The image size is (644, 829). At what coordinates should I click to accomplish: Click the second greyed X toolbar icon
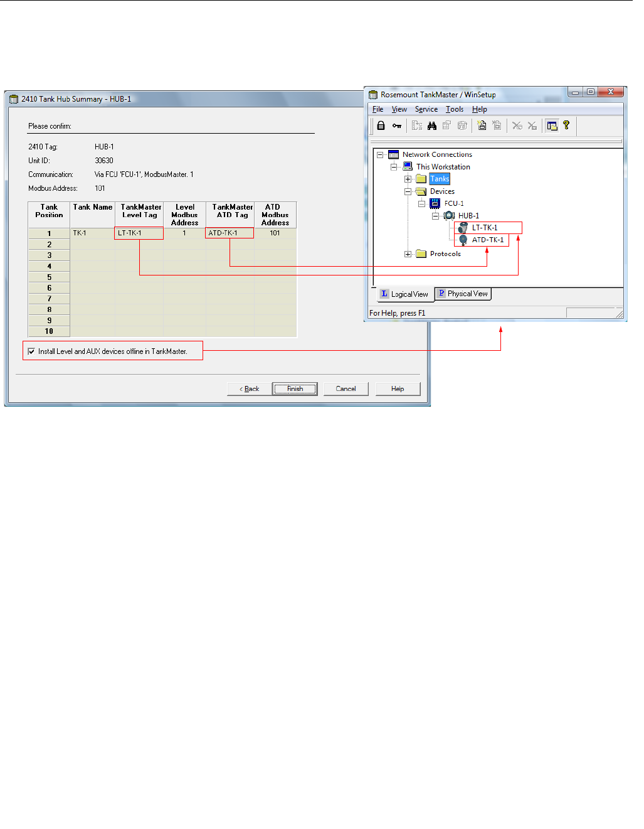tap(532, 126)
